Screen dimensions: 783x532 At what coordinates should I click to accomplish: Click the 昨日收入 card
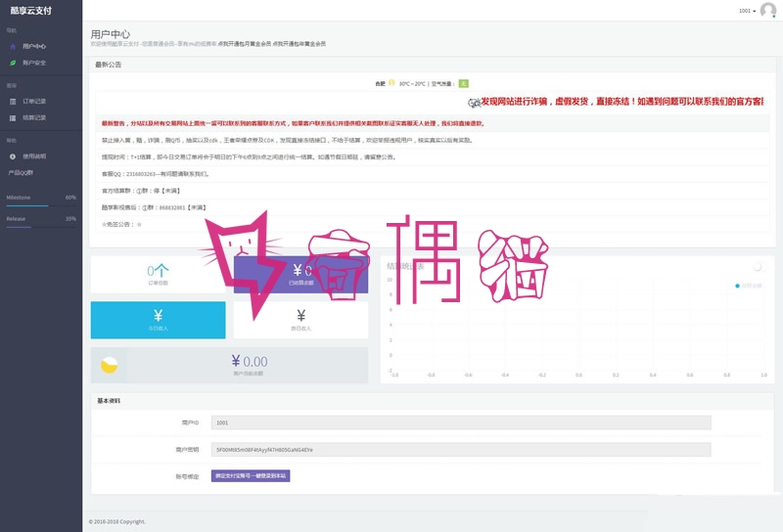[300, 320]
